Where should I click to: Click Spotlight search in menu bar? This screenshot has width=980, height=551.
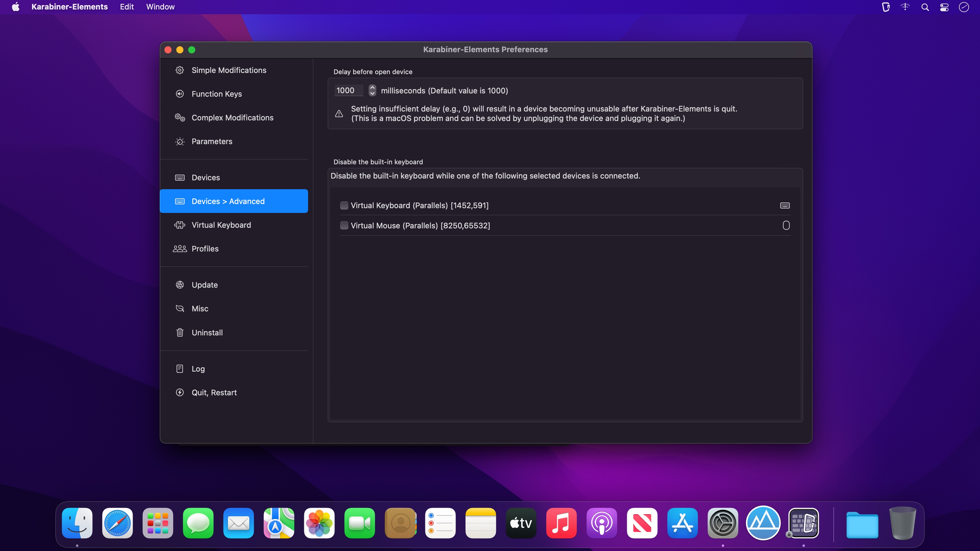click(x=925, y=7)
